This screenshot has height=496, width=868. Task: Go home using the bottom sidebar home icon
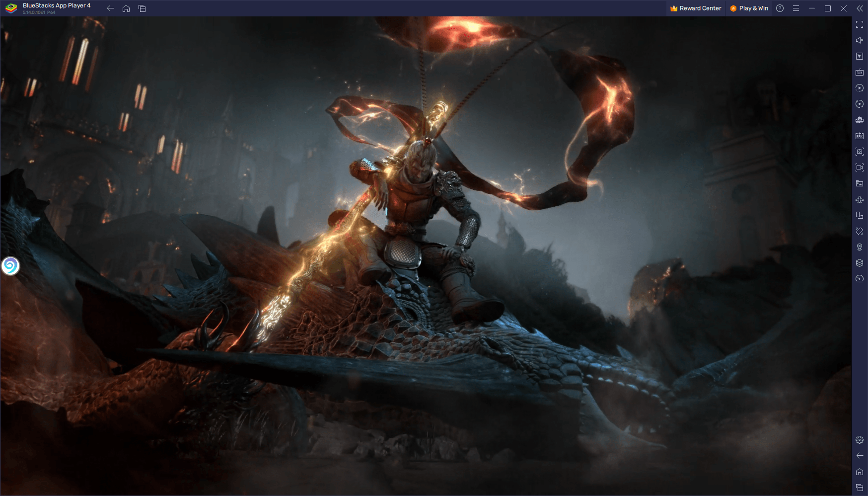[860, 472]
